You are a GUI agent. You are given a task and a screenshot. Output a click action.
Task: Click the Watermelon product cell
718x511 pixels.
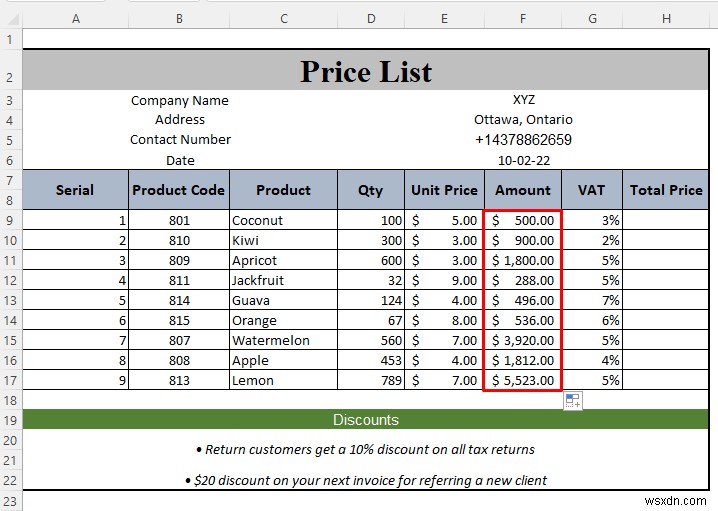pyautogui.click(x=283, y=340)
